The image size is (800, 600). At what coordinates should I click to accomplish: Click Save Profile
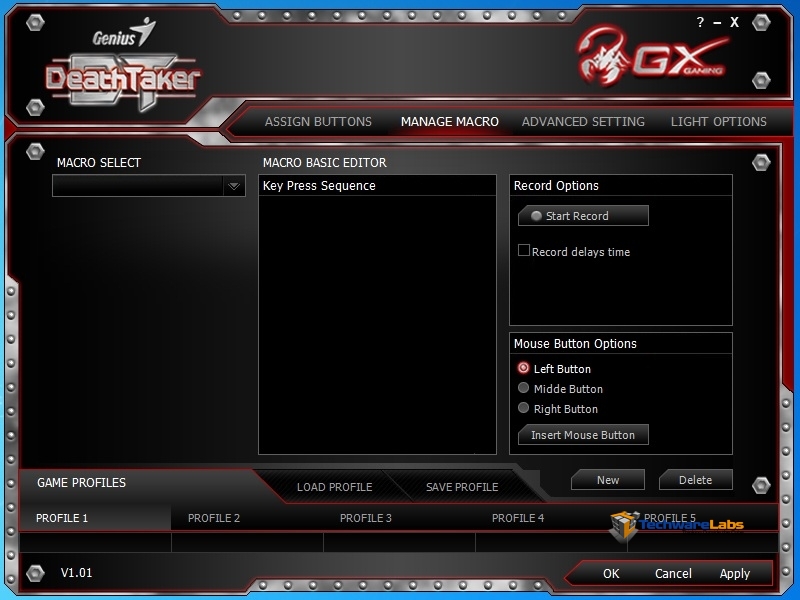pos(462,487)
